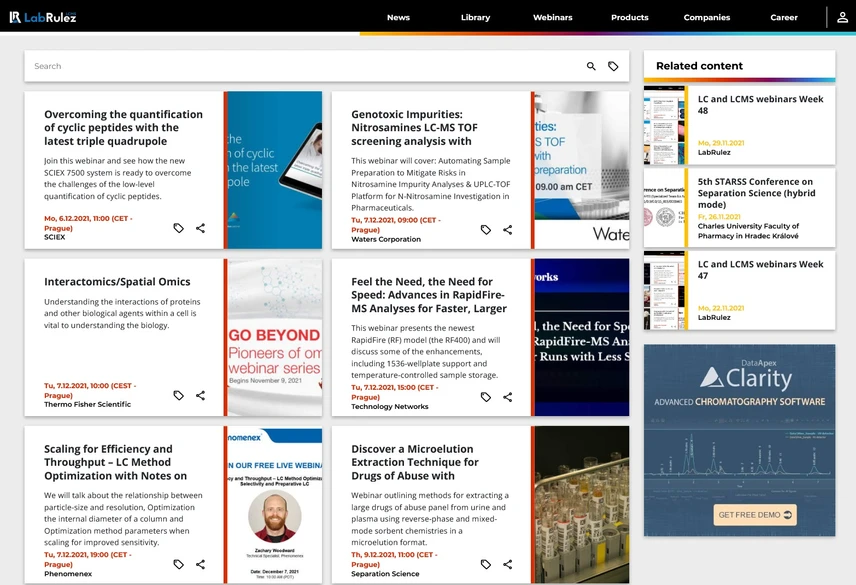
Task: Open 'Overcoming the quantification of cyclic peptides' title
Action: (123, 128)
